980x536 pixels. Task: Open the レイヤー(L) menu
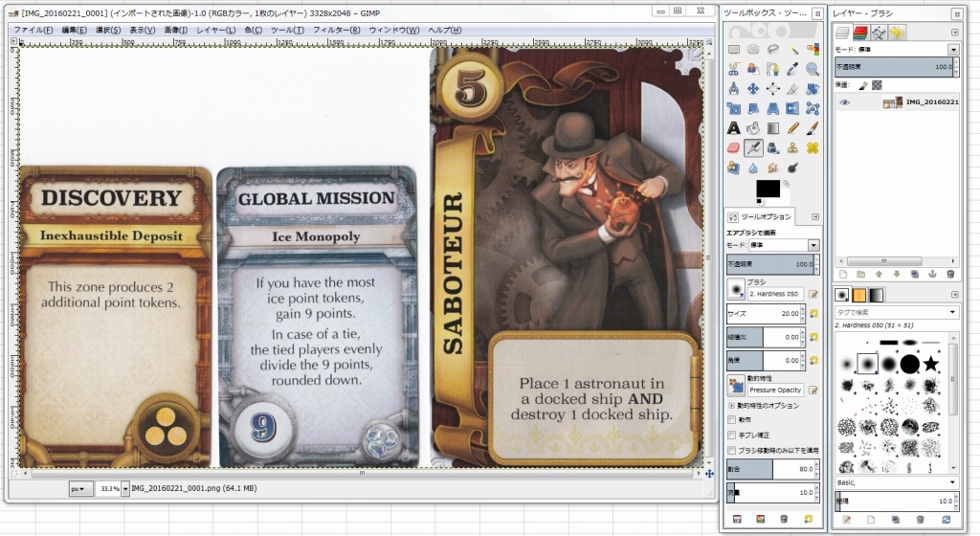215,30
